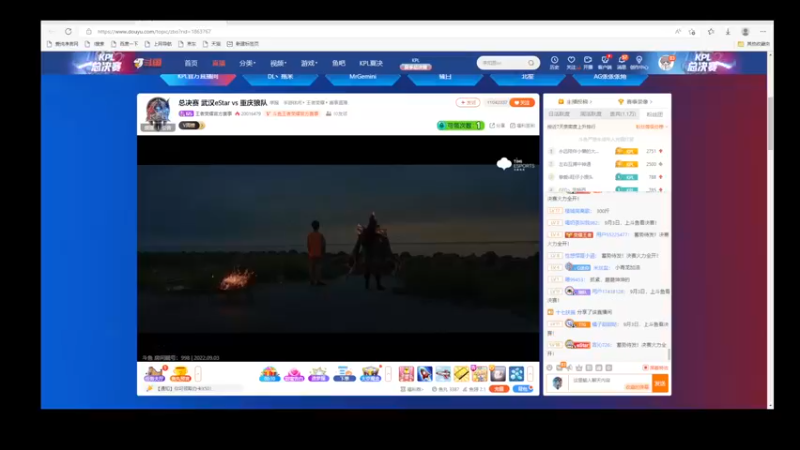Expand the 分类 dropdown menu
800x450 pixels.
pyautogui.click(x=247, y=63)
